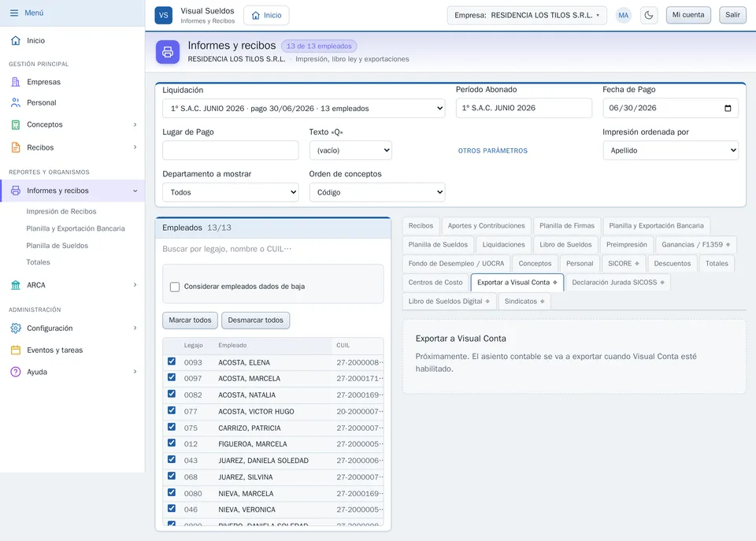This screenshot has height=541, width=756.
Task: Toggle dark mode with the moon icon
Action: point(649,15)
